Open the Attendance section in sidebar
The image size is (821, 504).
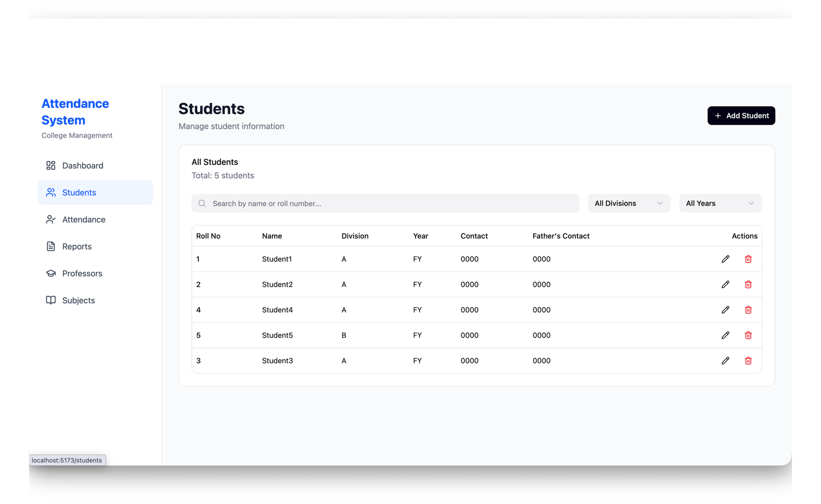coord(84,219)
